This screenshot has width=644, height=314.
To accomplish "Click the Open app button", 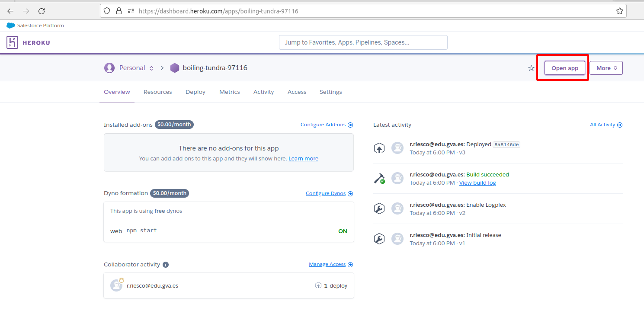I will pos(564,68).
